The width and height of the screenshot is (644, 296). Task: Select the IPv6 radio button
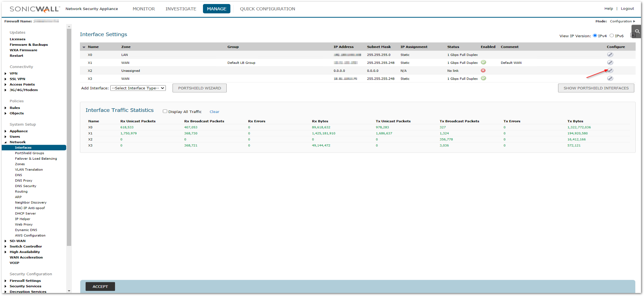[x=612, y=36]
